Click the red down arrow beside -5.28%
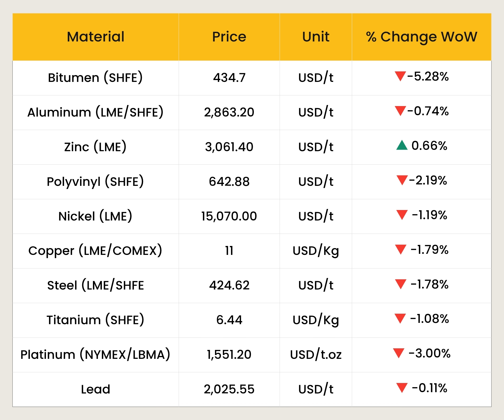This screenshot has width=504, height=420. point(400,76)
